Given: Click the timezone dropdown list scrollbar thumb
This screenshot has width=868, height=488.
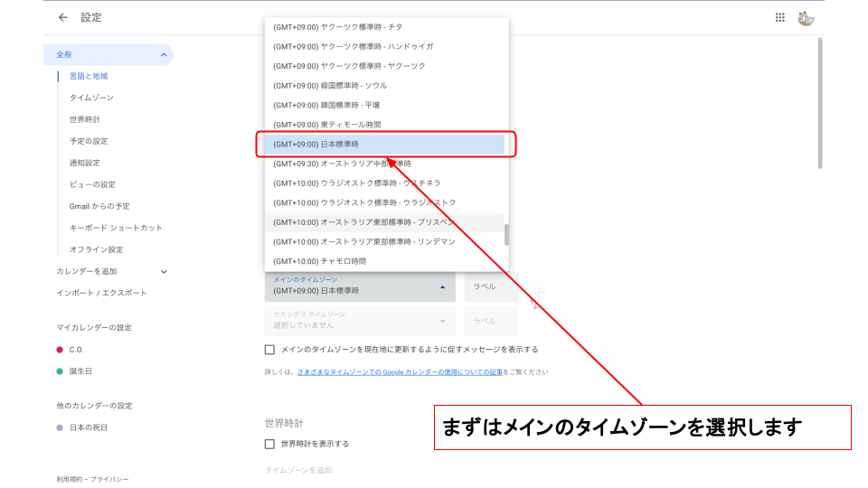Looking at the screenshot, I should pyautogui.click(x=506, y=235).
